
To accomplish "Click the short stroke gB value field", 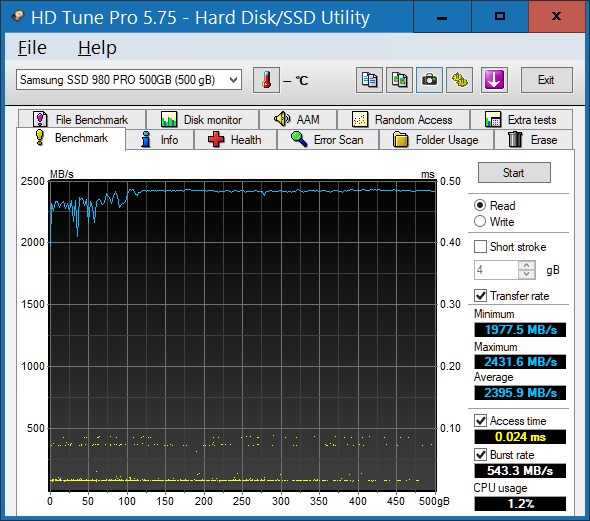I will click(x=496, y=270).
